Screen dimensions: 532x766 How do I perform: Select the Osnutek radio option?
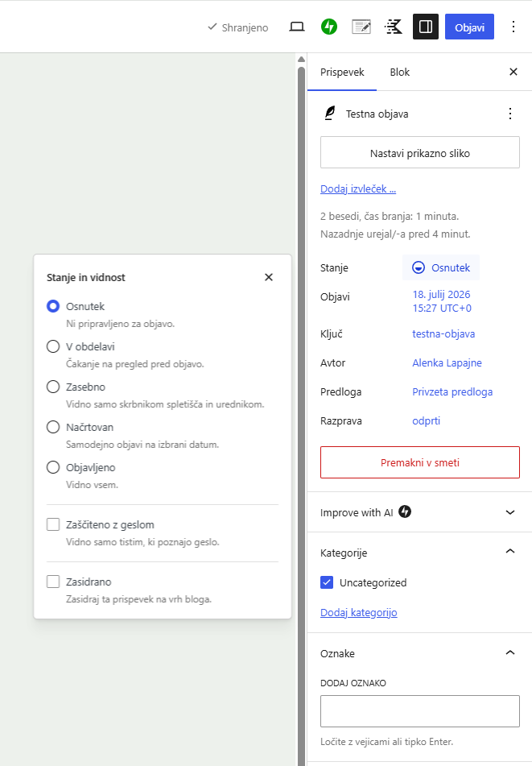click(52, 306)
